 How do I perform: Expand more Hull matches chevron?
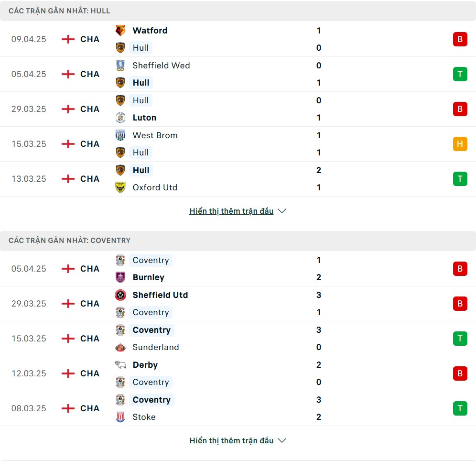[282, 211]
